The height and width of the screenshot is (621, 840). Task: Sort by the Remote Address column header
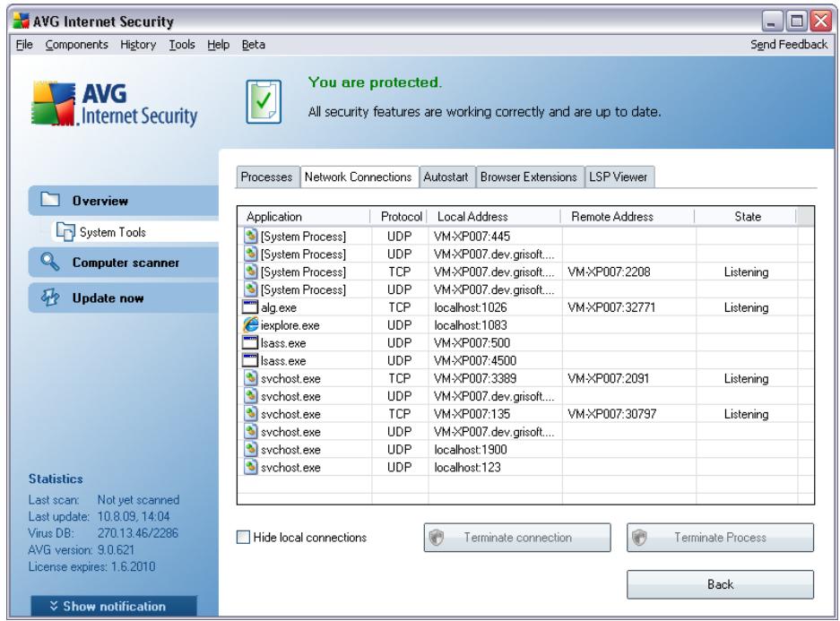click(x=628, y=216)
